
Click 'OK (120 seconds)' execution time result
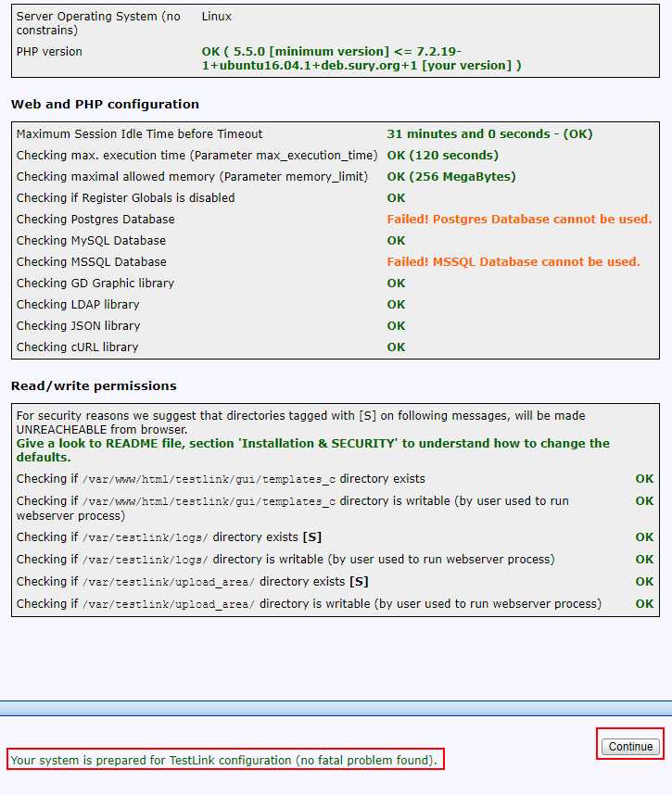tap(443, 155)
